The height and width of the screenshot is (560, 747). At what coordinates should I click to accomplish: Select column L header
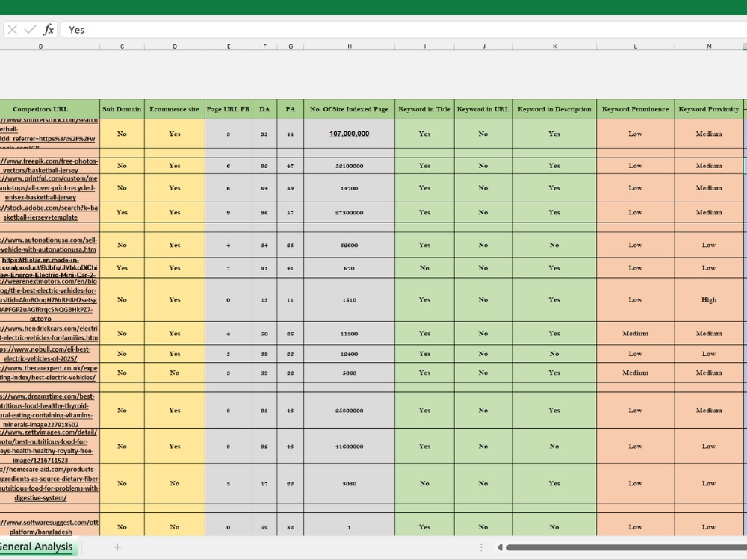coord(636,46)
